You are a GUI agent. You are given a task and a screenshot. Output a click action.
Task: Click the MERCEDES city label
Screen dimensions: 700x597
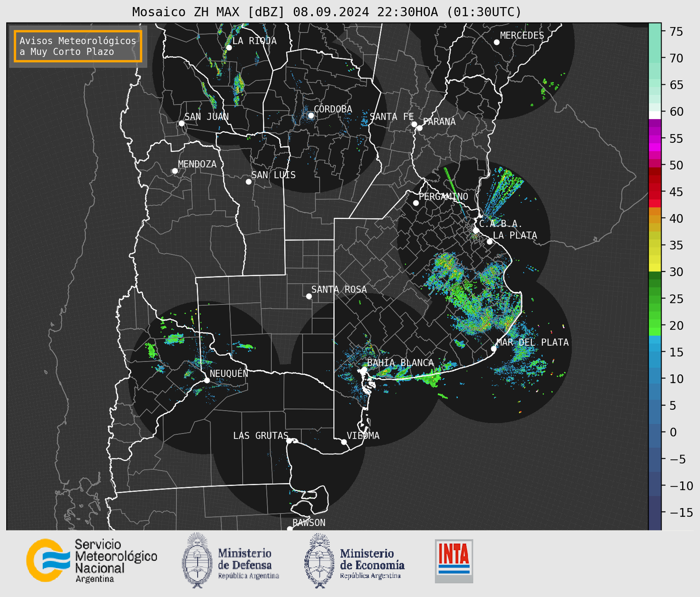point(522,36)
